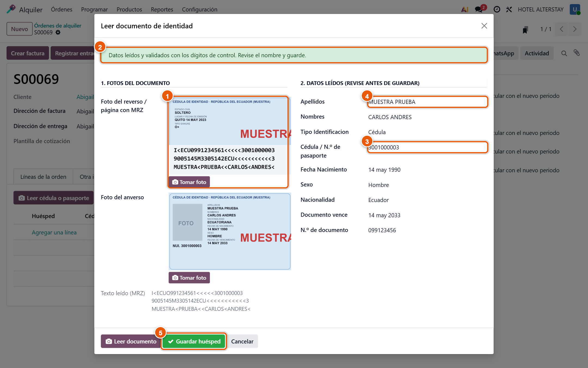The image size is (588, 368).
Task: Open the AI assistant icon in top bar
Action: [x=465, y=9]
